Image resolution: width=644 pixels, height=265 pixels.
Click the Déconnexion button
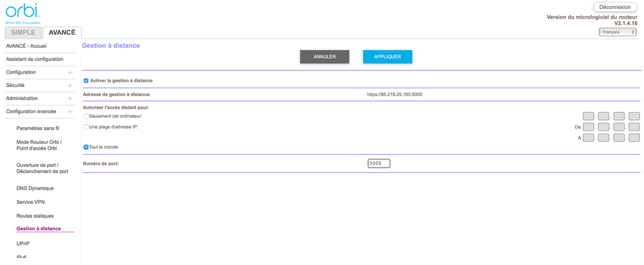[615, 7]
